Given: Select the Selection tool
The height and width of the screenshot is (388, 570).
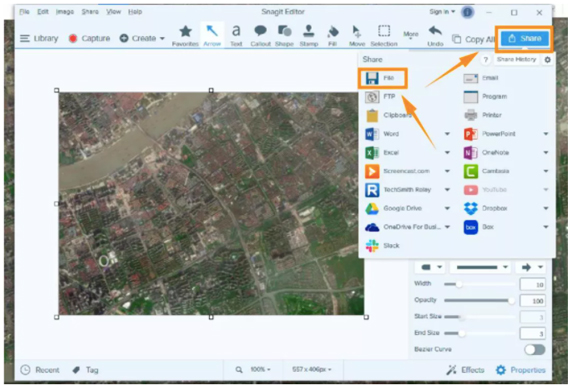Looking at the screenshot, I should pyautogui.click(x=384, y=36).
